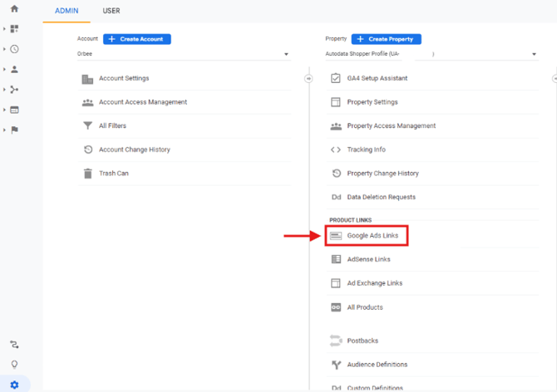Open the Discover lightbulb icon

tap(14, 365)
